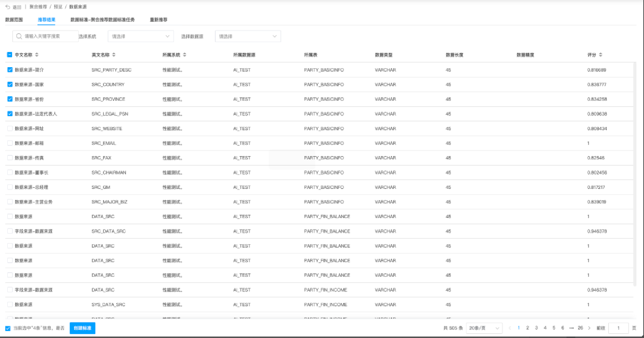
Task: Switch to 数据范围 tab
Action: tap(14, 20)
